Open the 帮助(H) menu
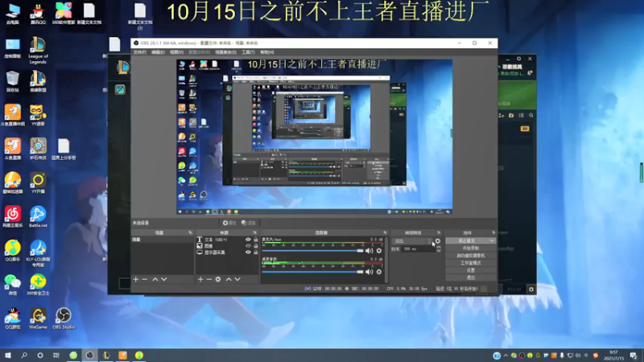The image size is (644, 362). coord(267,52)
